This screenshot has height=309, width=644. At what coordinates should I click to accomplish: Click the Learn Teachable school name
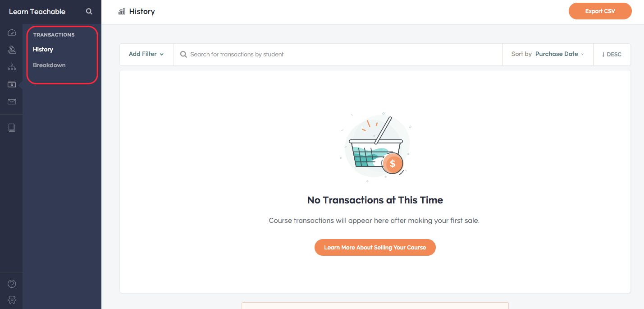[x=37, y=12]
